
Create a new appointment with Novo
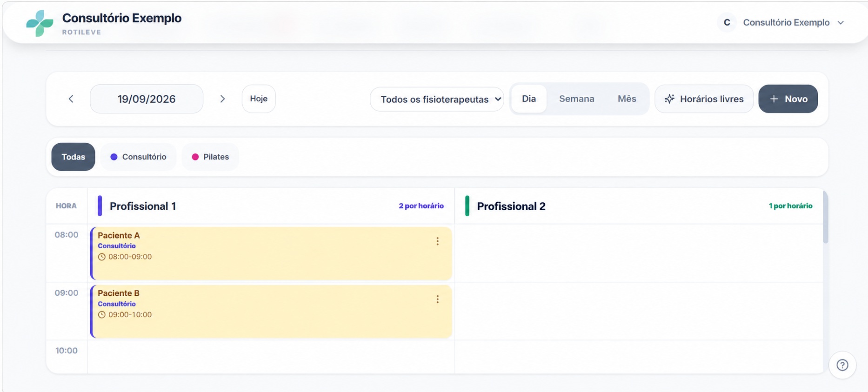pyautogui.click(x=788, y=99)
